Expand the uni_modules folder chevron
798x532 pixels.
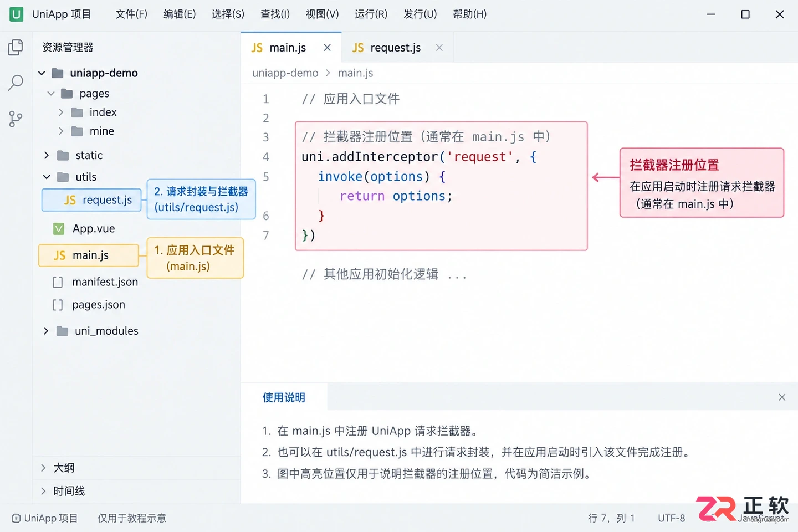pos(47,331)
